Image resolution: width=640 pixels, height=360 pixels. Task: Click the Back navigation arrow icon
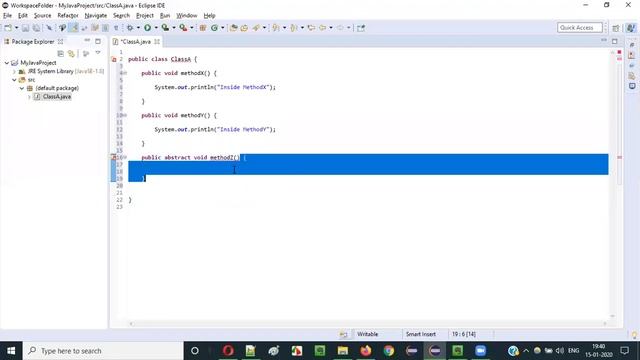pos(322,28)
